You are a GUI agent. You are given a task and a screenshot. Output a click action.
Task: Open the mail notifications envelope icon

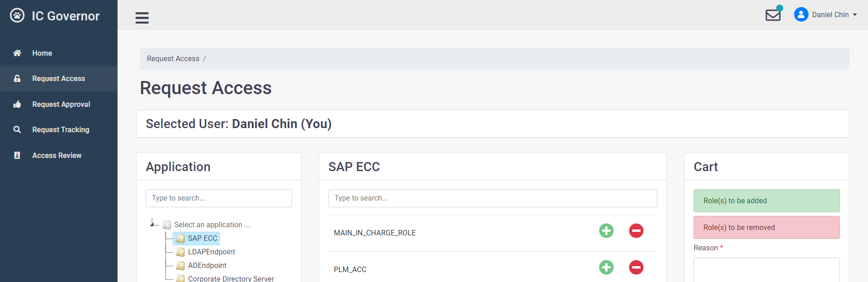[x=773, y=15]
